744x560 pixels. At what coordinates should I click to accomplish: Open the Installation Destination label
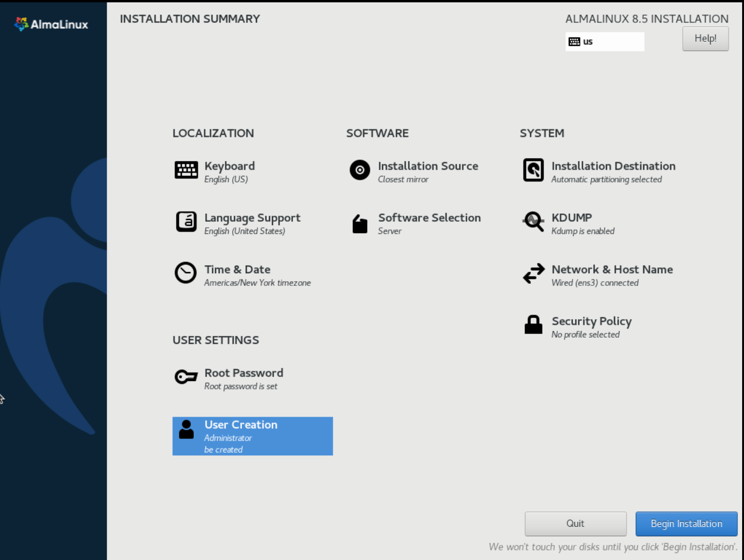[x=613, y=166]
